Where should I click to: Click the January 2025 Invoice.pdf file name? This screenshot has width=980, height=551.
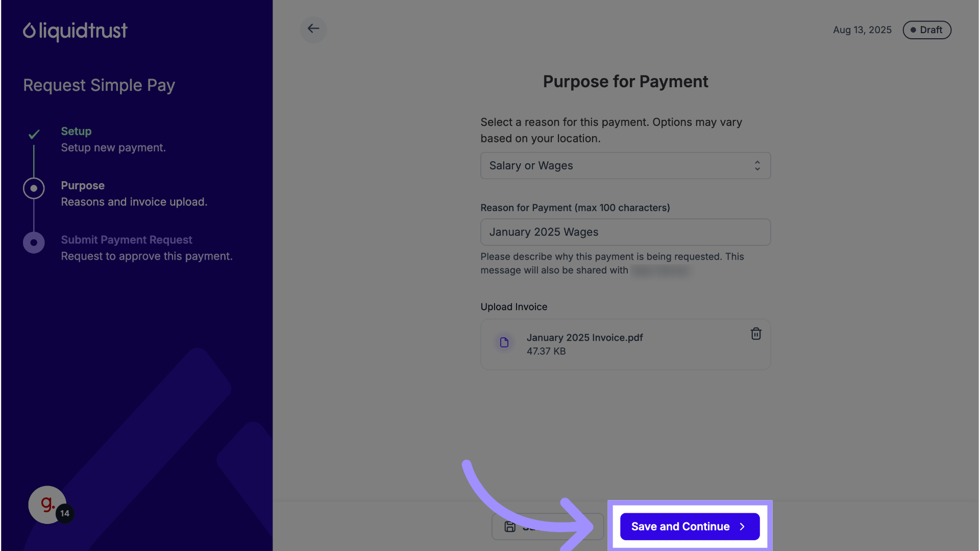pos(584,338)
